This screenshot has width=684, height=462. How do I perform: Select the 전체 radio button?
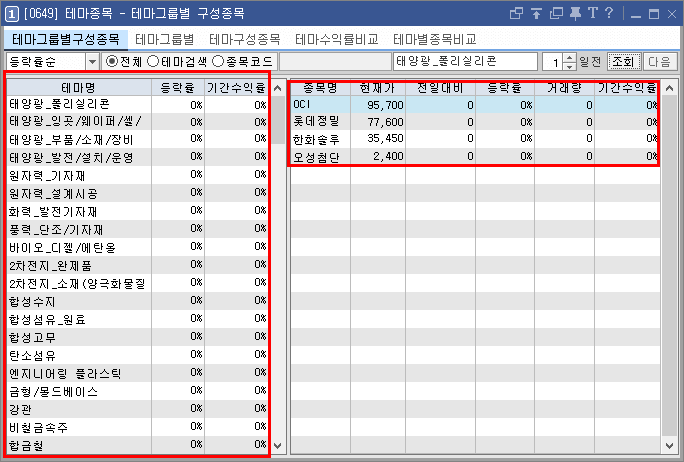(x=112, y=62)
